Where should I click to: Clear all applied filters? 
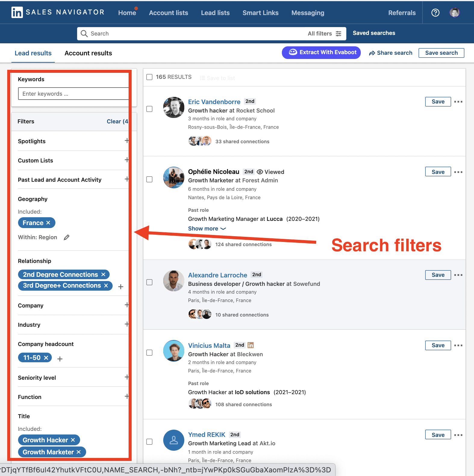[x=117, y=122]
